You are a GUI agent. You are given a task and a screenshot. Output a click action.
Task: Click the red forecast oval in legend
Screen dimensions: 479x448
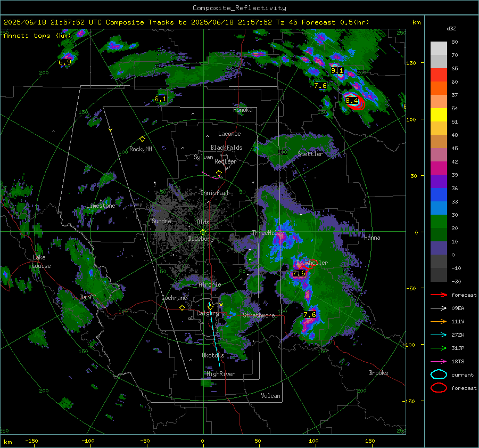point(439,388)
